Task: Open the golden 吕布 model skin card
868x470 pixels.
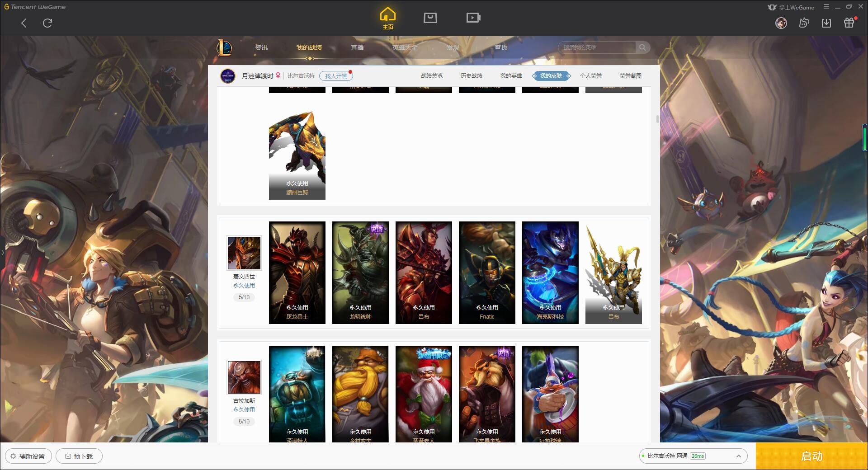Action: [613, 273]
